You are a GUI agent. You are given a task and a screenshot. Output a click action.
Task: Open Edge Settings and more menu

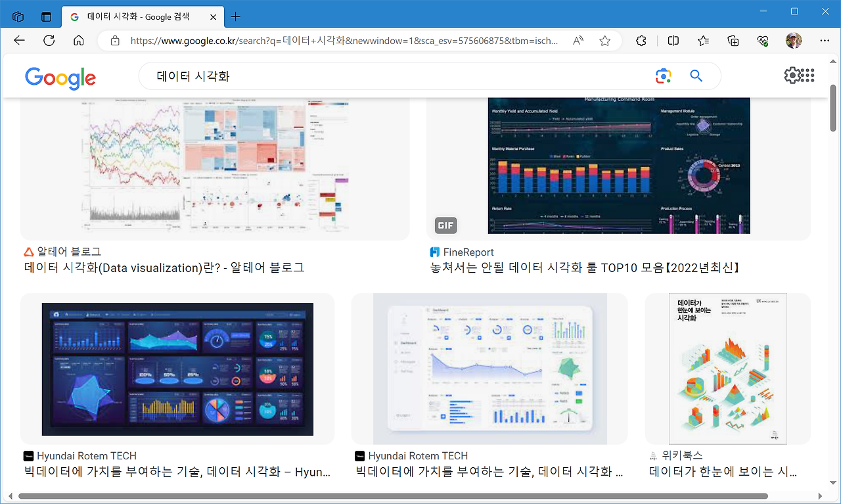[823, 41]
